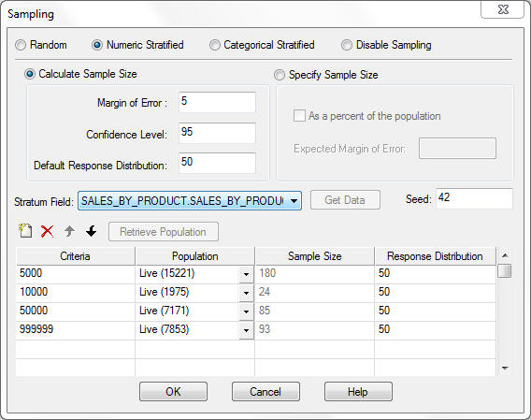
Task: Expand Population dropdown for Live (15221)
Action: (x=246, y=274)
